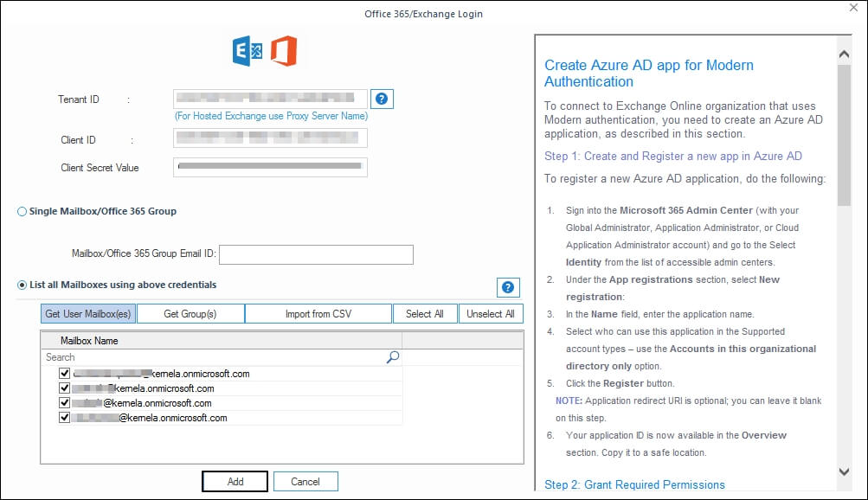Uncheck the fourth mailbox in the list

(64, 418)
